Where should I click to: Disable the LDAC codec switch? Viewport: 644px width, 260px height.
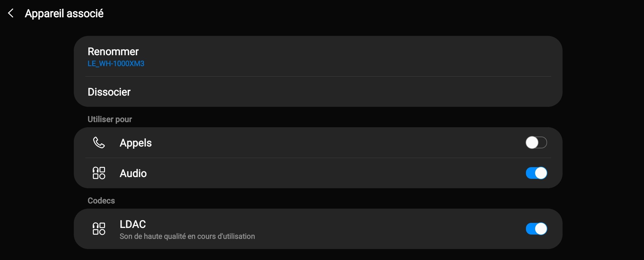point(536,229)
